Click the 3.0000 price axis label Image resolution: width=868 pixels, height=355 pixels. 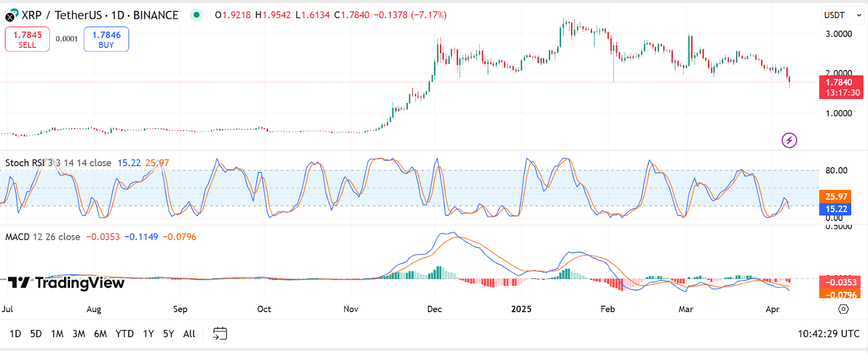839,34
